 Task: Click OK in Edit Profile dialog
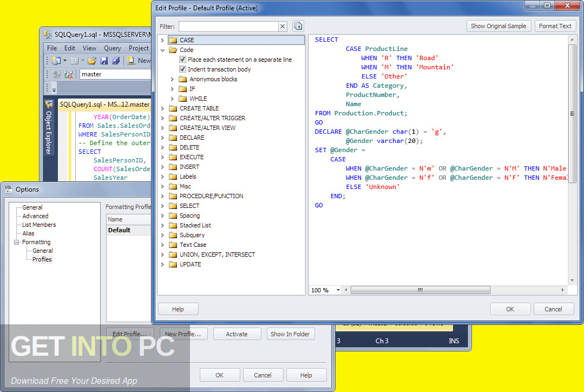click(x=510, y=309)
